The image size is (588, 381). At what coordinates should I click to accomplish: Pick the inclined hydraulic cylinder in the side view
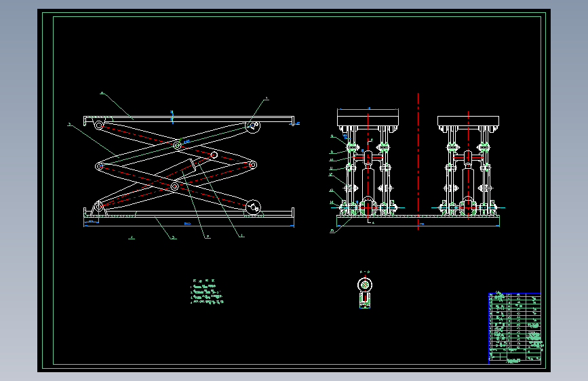[x=175, y=172]
